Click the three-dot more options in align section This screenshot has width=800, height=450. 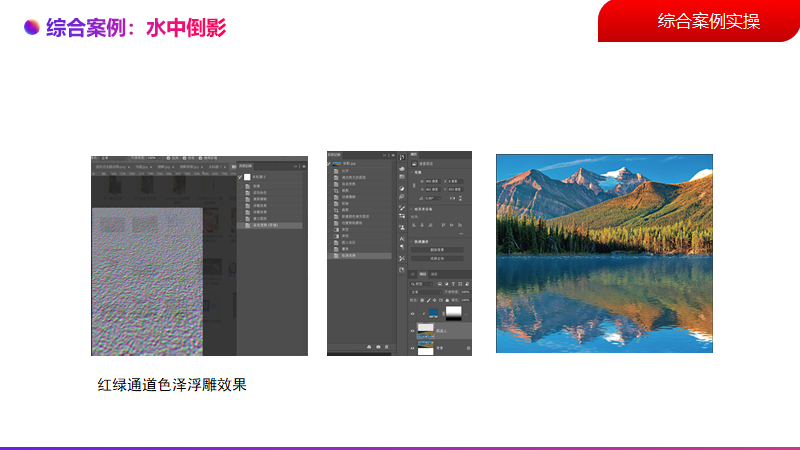click(461, 234)
